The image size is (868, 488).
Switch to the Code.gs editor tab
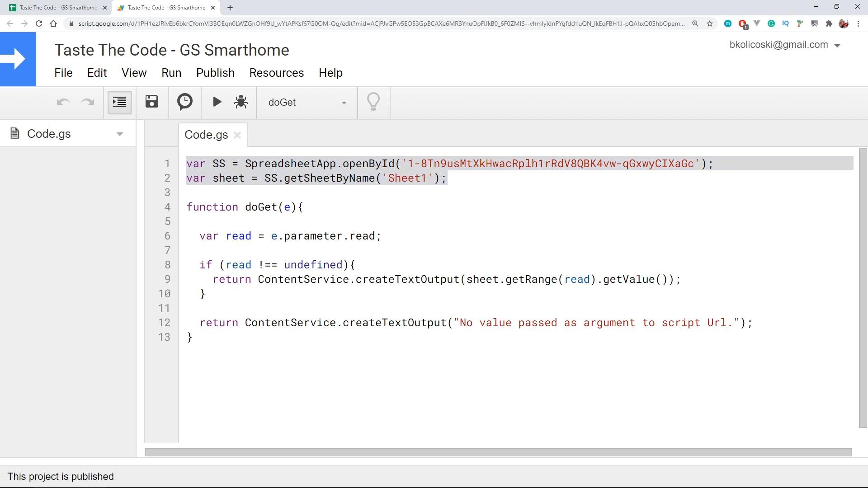206,135
